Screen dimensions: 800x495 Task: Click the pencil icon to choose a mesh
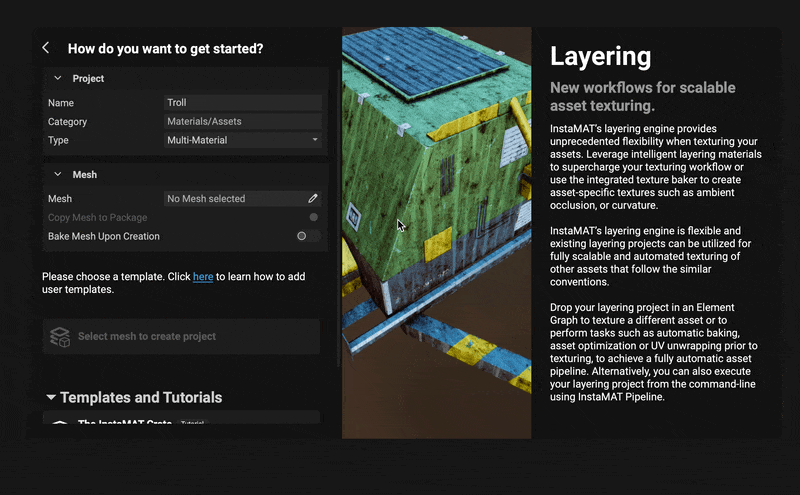pos(313,199)
